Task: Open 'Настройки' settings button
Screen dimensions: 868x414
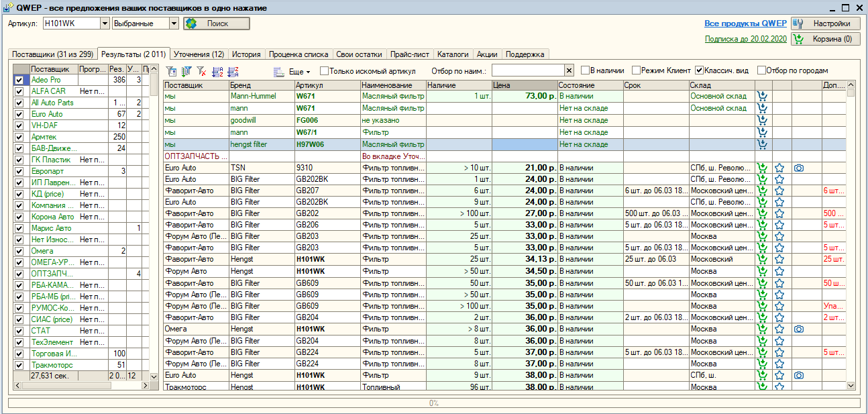Action: 826,23
